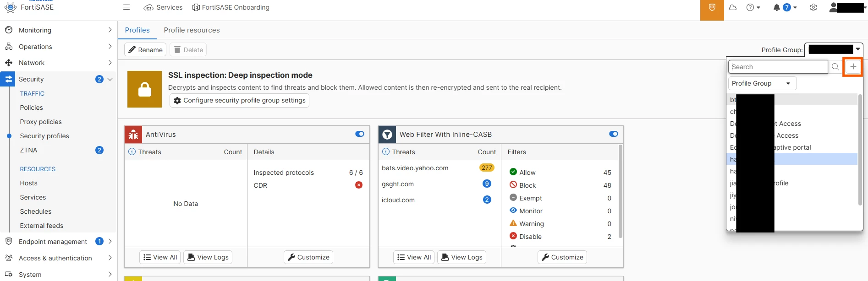Collapse the Security menu

point(58,79)
